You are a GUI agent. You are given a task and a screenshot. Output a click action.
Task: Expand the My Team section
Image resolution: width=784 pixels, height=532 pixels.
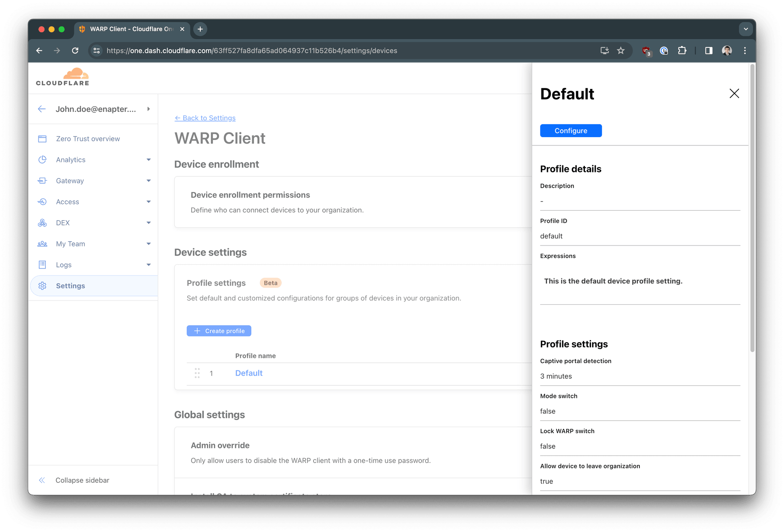[x=149, y=243]
